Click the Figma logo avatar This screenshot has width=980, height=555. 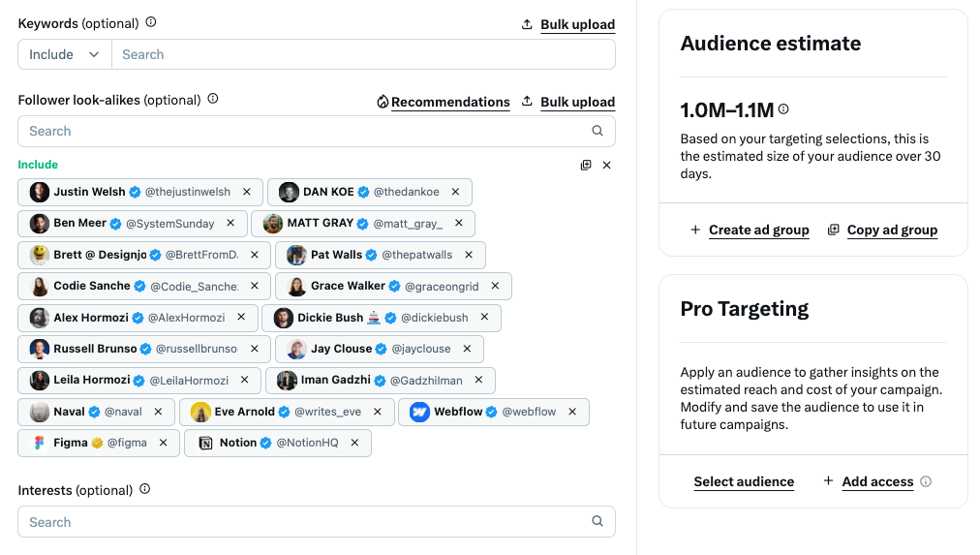click(40, 443)
